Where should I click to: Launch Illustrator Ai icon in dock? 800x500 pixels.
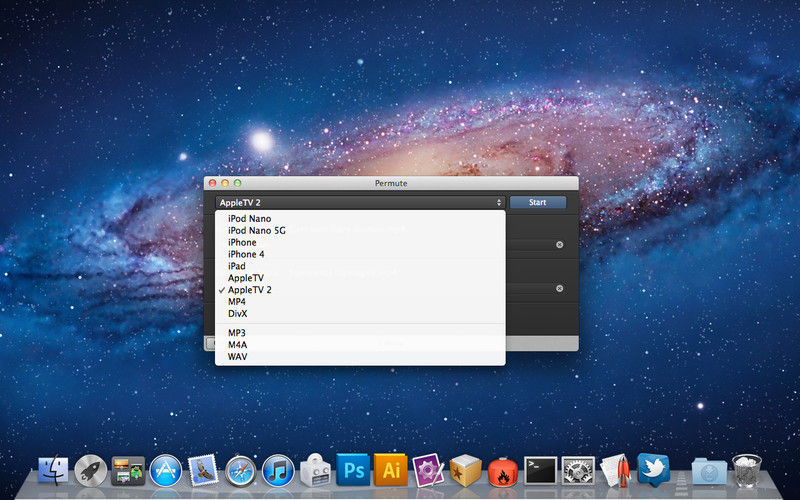[391, 470]
